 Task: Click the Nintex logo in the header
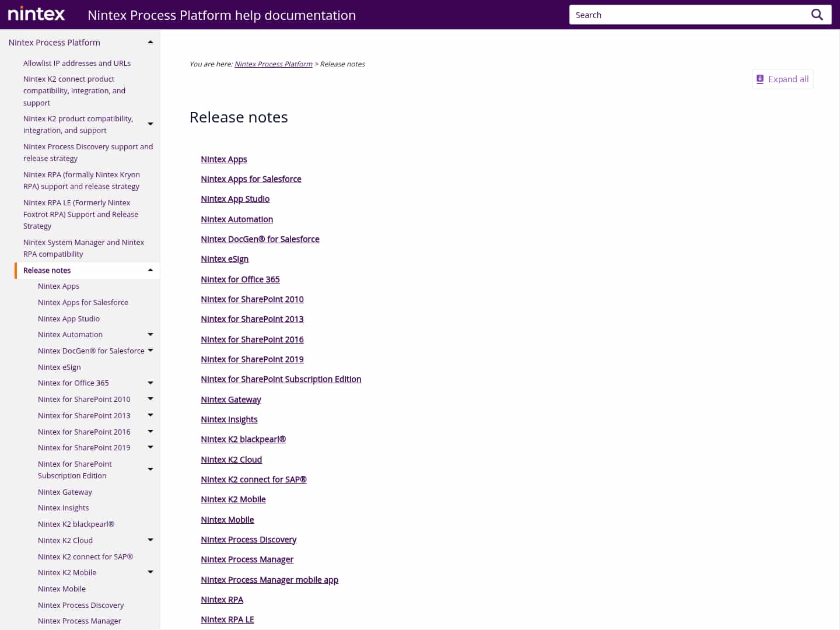tap(36, 13)
